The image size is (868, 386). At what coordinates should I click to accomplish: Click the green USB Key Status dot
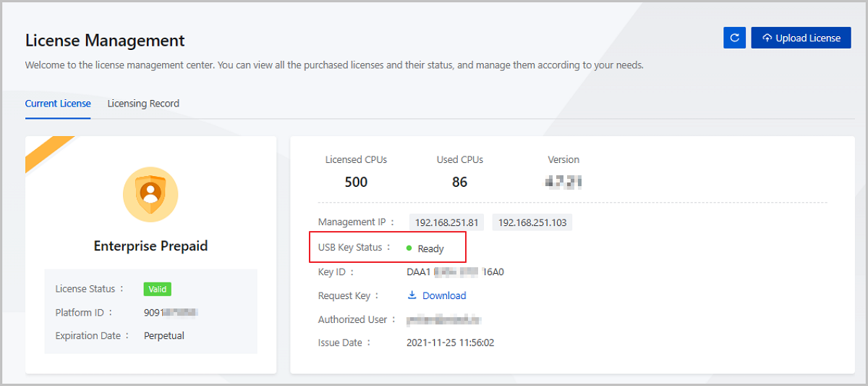point(409,248)
